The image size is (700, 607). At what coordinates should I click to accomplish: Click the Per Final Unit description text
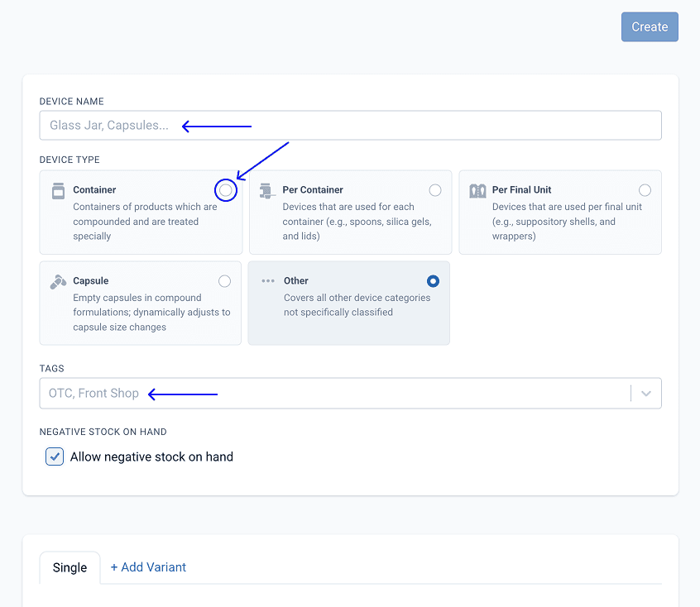tap(567, 222)
